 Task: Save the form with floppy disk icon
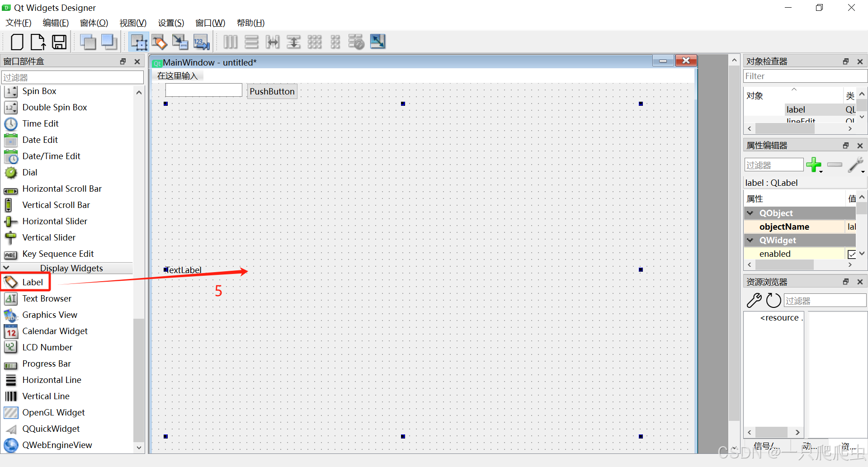click(59, 42)
